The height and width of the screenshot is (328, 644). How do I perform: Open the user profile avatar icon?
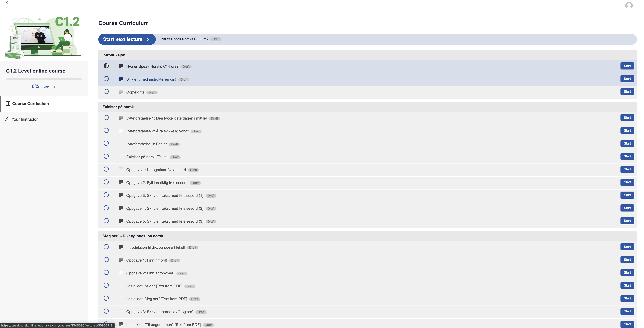629,5
